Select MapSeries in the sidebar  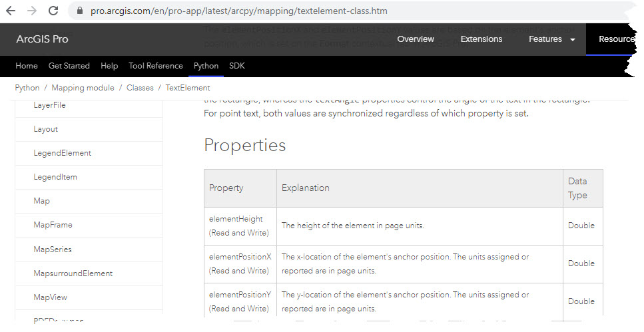[x=53, y=249]
